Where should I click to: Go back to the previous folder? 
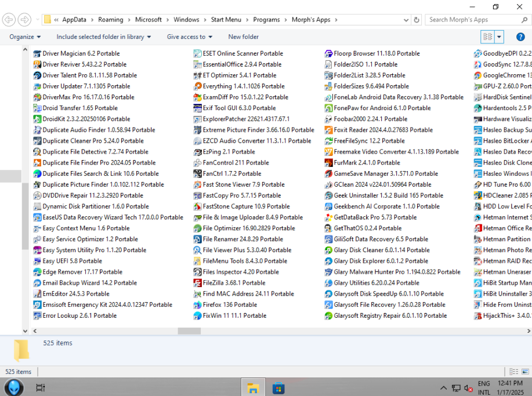[9, 20]
